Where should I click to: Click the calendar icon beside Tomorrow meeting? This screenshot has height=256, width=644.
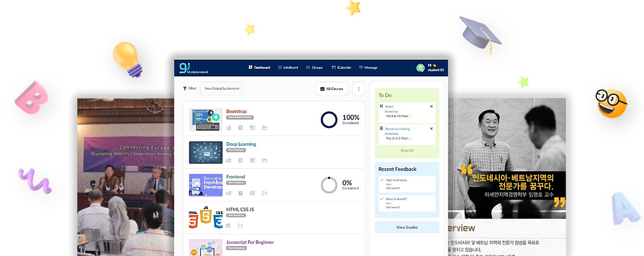pyautogui.click(x=382, y=129)
